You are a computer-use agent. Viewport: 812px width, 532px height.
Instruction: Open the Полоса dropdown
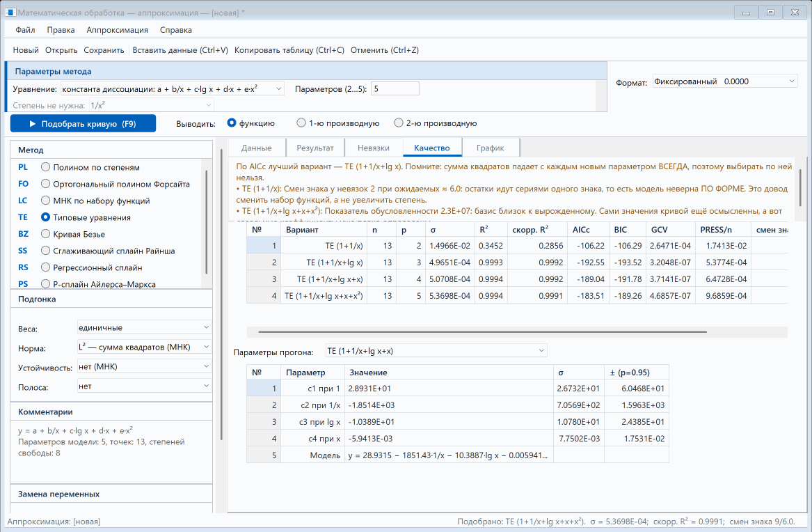144,386
